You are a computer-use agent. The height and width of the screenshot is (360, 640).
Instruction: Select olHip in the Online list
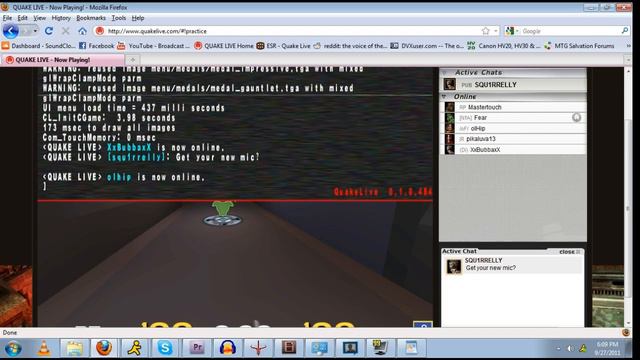(514, 129)
